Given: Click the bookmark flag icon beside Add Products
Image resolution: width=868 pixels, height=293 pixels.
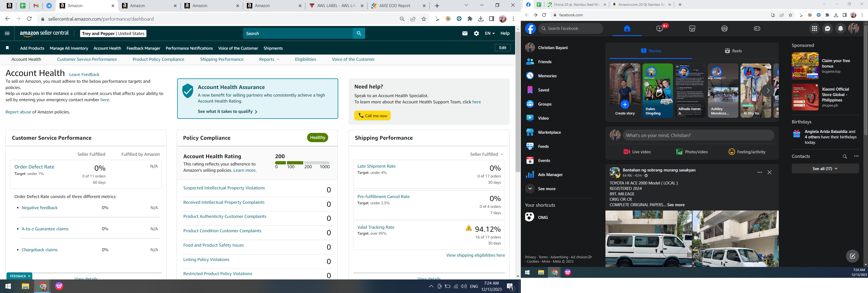Looking at the screenshot, I should coord(7,48).
